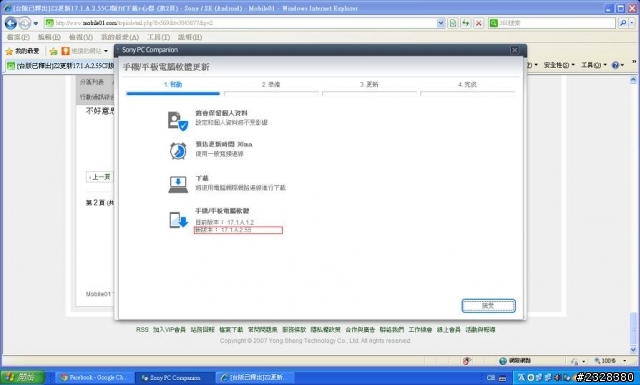Screen dimensions: 640x385
Task: Click the mobile01 URL in address bar
Action: click(135, 23)
